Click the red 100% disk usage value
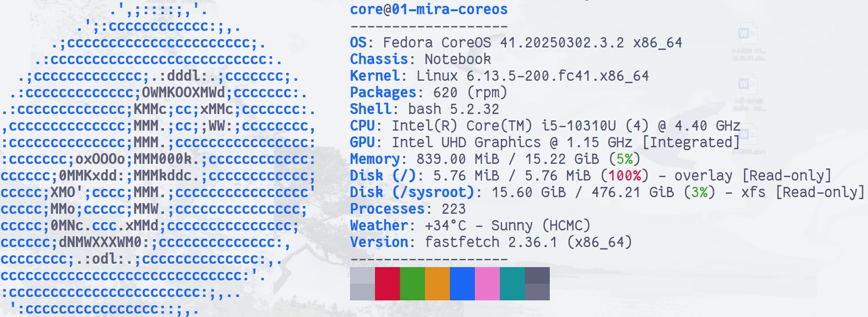Image resolution: width=868 pixels, height=317 pixels. tap(624, 176)
